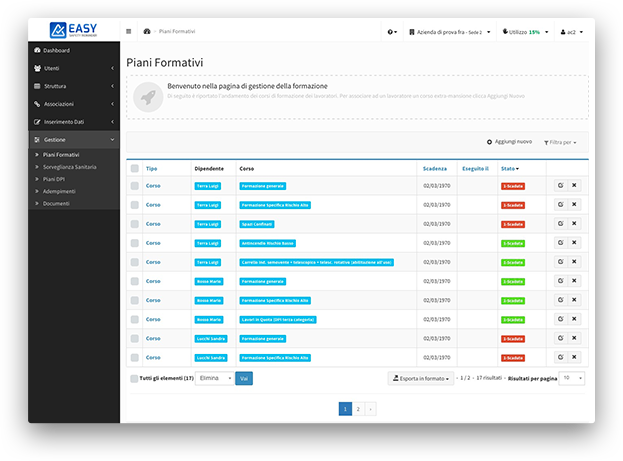Click the Aggiungi nuovo button
The width and height of the screenshot is (623, 461).
[x=509, y=142]
